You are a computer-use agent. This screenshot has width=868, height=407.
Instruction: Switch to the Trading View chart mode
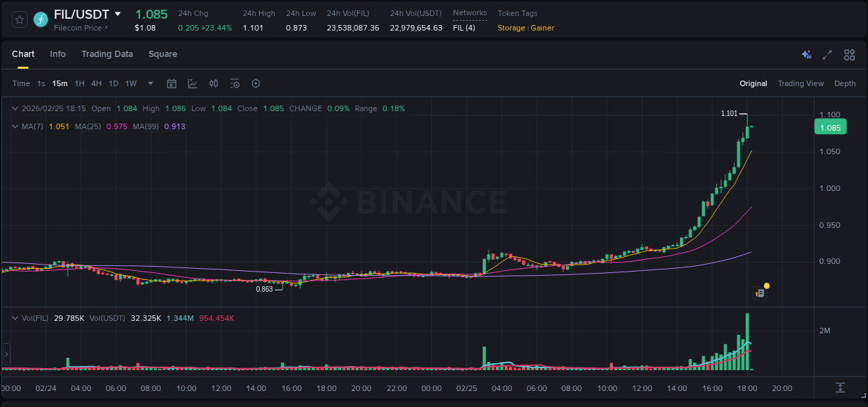click(801, 83)
